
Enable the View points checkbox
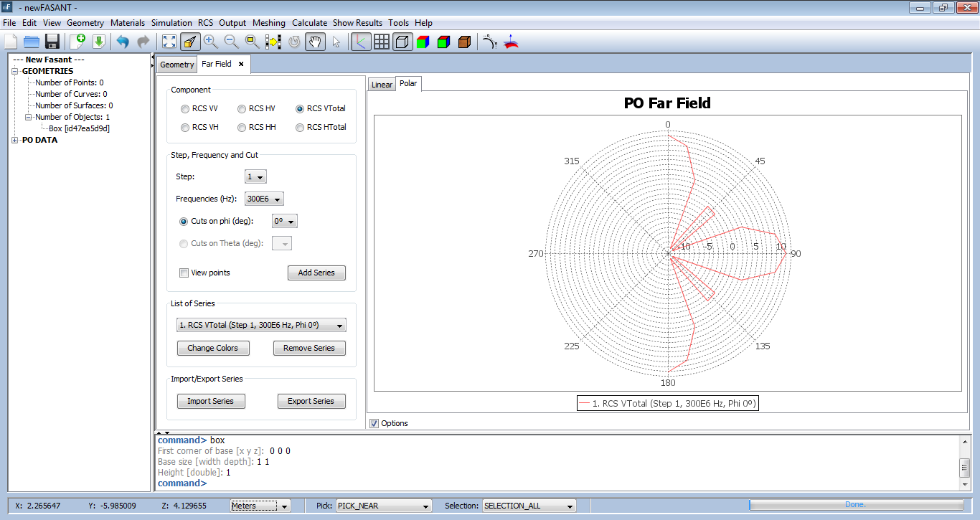(x=184, y=273)
